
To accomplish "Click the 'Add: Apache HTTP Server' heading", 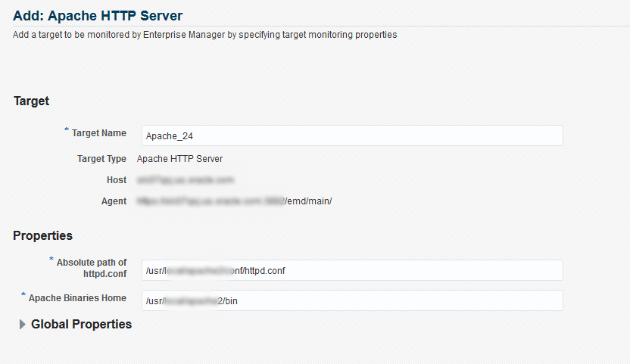I will [98, 16].
